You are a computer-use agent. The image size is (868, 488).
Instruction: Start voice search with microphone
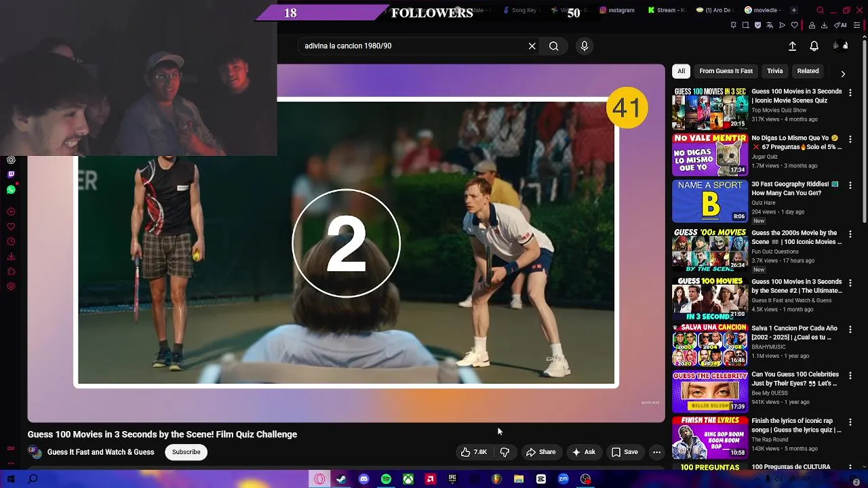pos(585,46)
